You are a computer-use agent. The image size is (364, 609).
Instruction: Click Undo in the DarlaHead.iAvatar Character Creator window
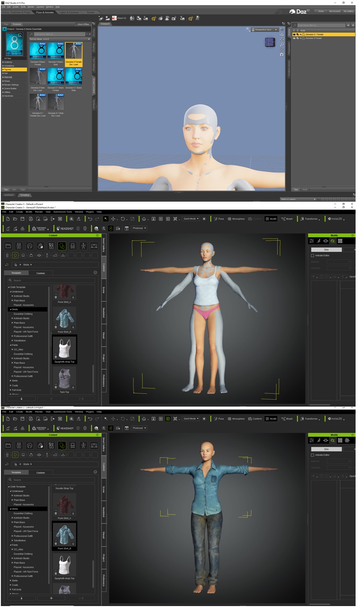click(x=90, y=219)
